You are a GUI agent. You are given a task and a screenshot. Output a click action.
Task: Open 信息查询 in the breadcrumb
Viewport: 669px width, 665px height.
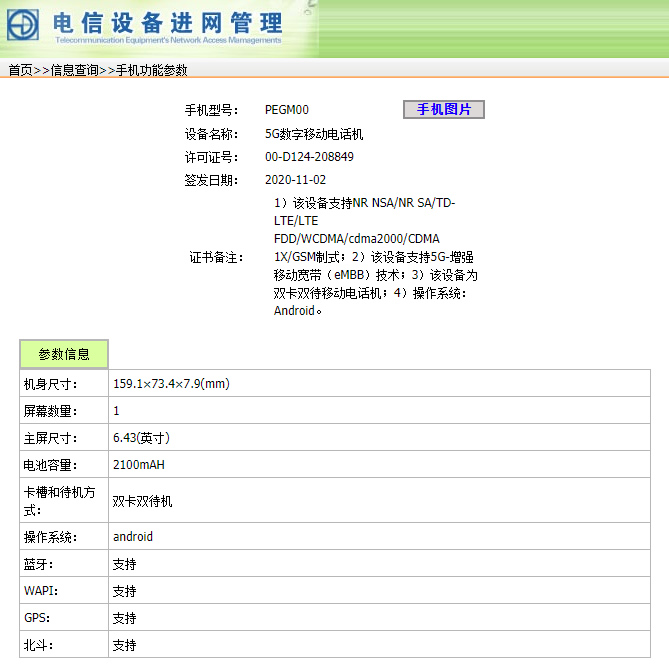[x=75, y=70]
